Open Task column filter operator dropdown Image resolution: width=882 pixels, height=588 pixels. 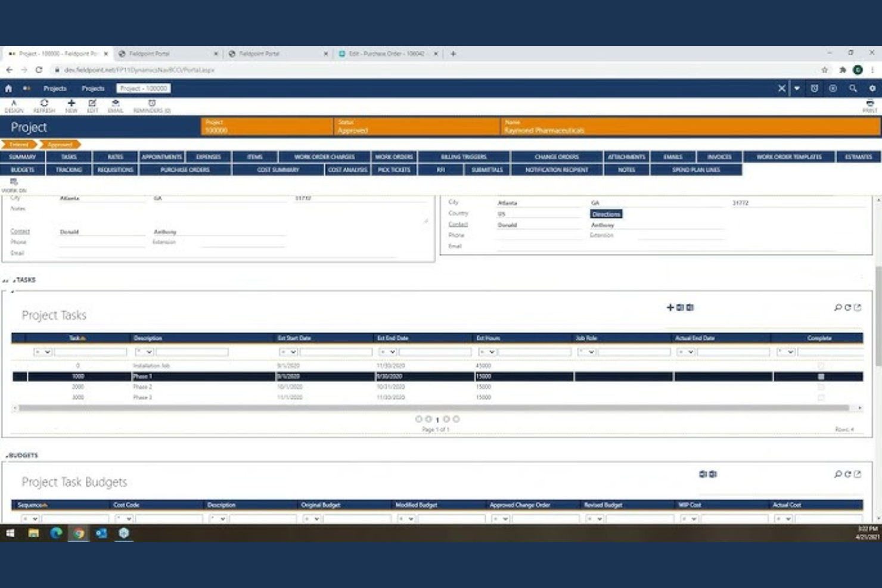coord(43,352)
